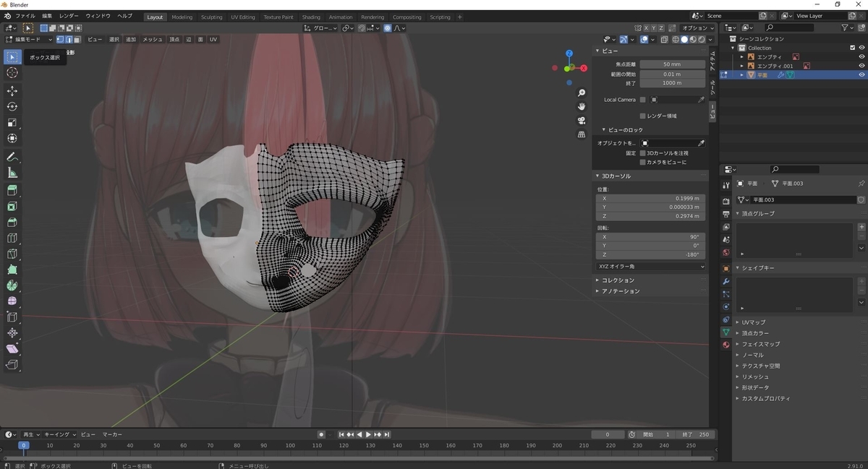This screenshot has height=469, width=868.
Task: Click the 3D cursor X position field
Action: coord(651,198)
